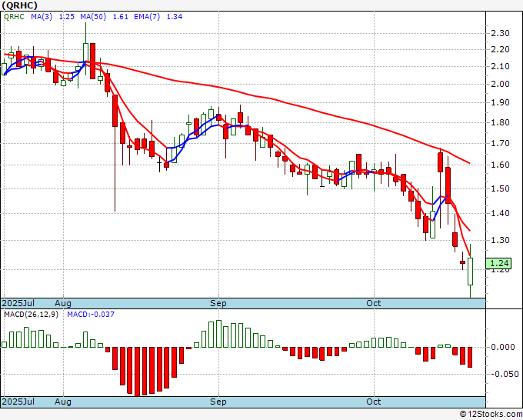
Task: Click the 1.80 price axis label
Action: click(x=501, y=122)
